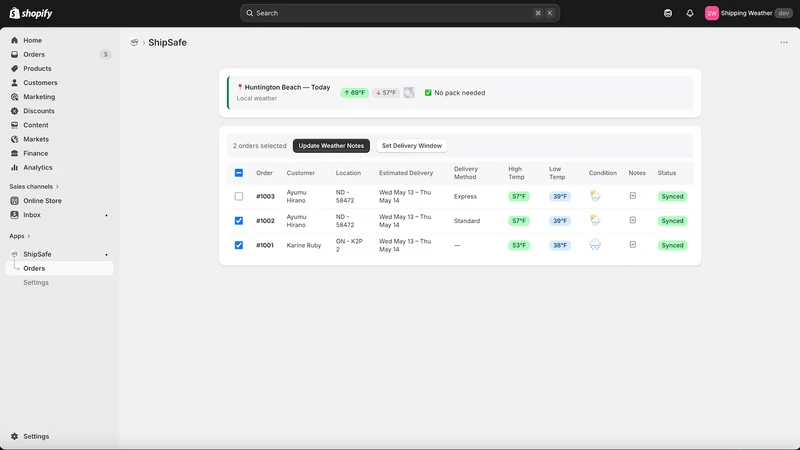Click the Shopify logo
Viewport: 800px width, 450px height.
31,13
